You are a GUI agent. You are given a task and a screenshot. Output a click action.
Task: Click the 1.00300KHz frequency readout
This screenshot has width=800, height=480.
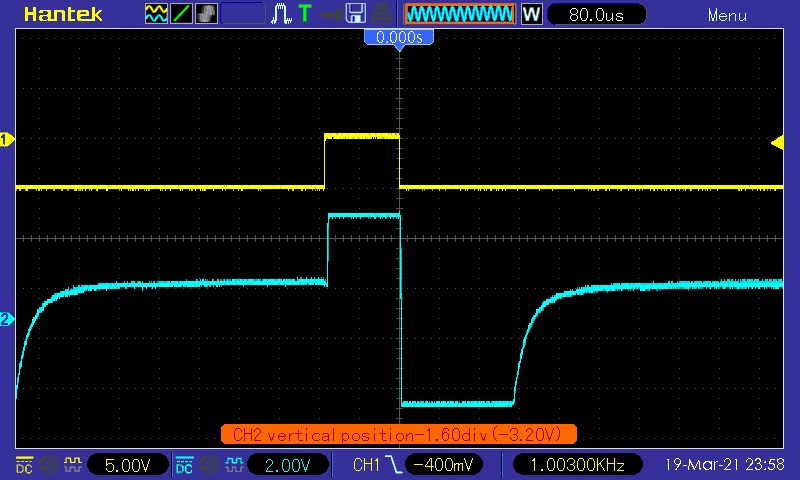(578, 465)
